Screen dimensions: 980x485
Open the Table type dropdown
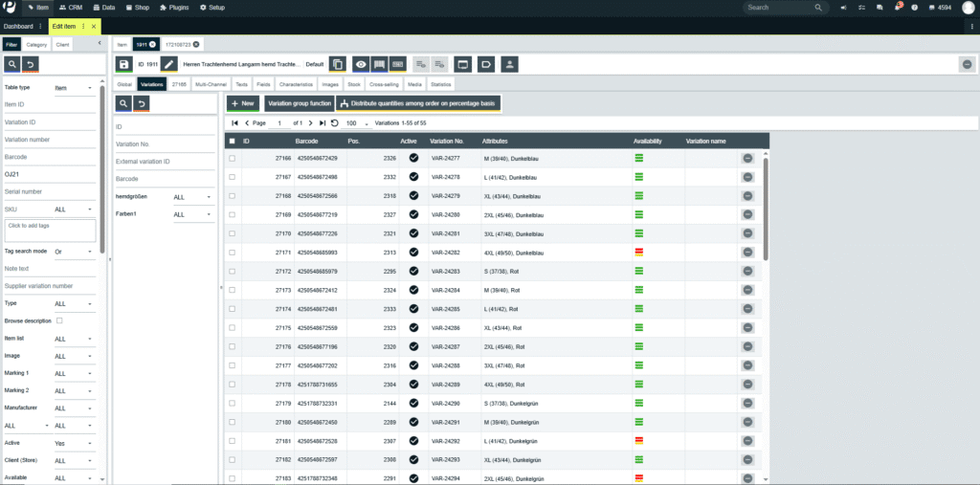75,88
